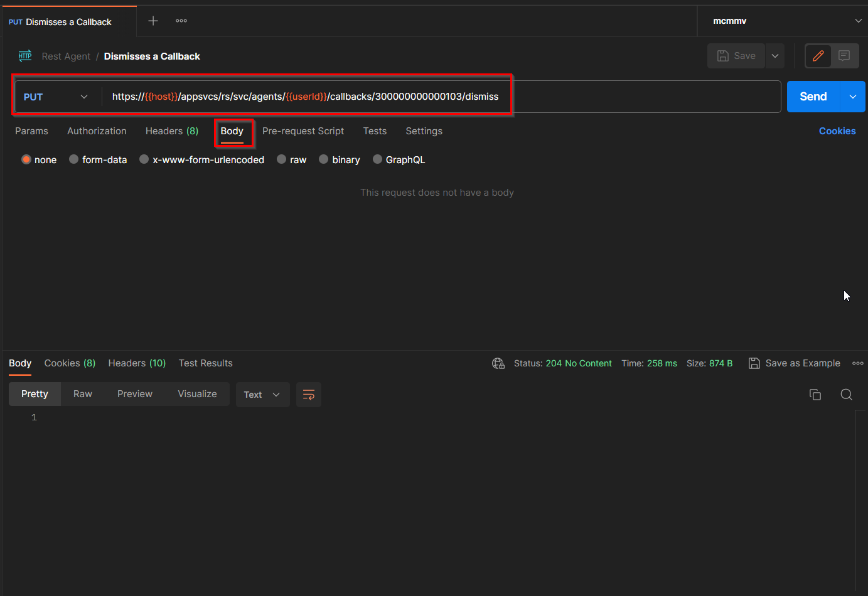Open the Cookies link

(837, 131)
